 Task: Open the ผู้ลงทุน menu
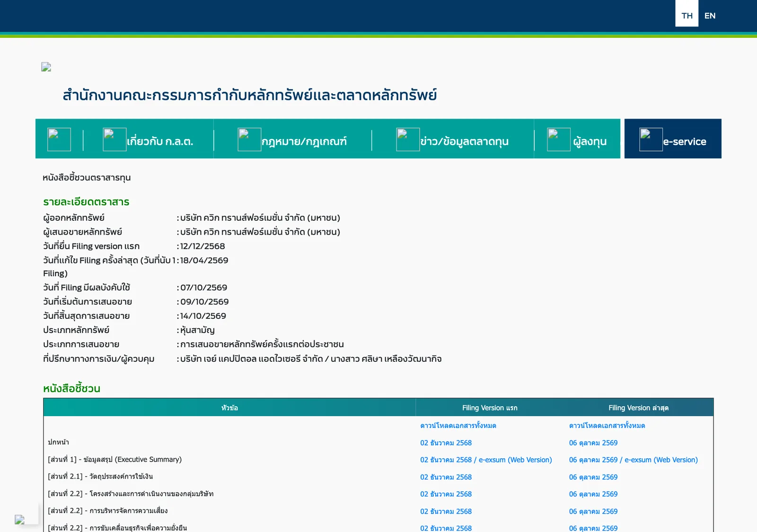(x=590, y=141)
